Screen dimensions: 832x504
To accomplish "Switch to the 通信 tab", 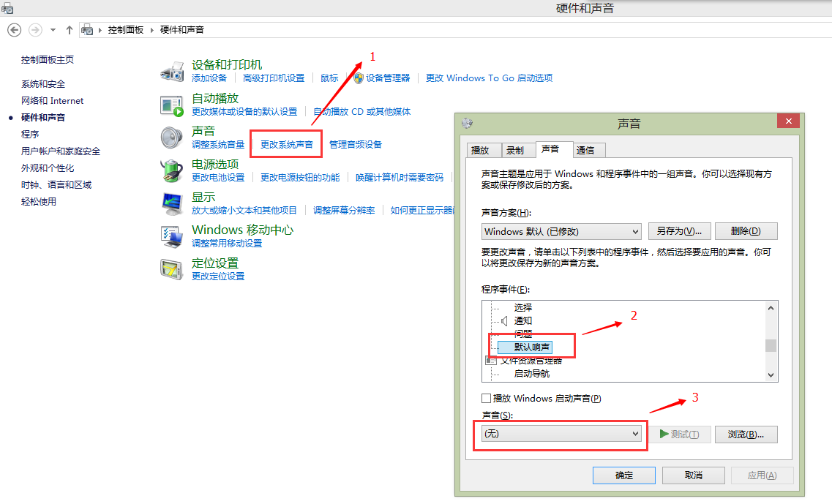I will coord(589,150).
